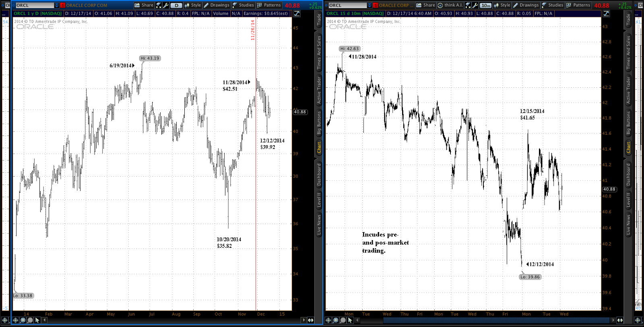The width and height of the screenshot is (644, 327).
Task: Open Drawings menu in right chart
Action: (526, 5)
